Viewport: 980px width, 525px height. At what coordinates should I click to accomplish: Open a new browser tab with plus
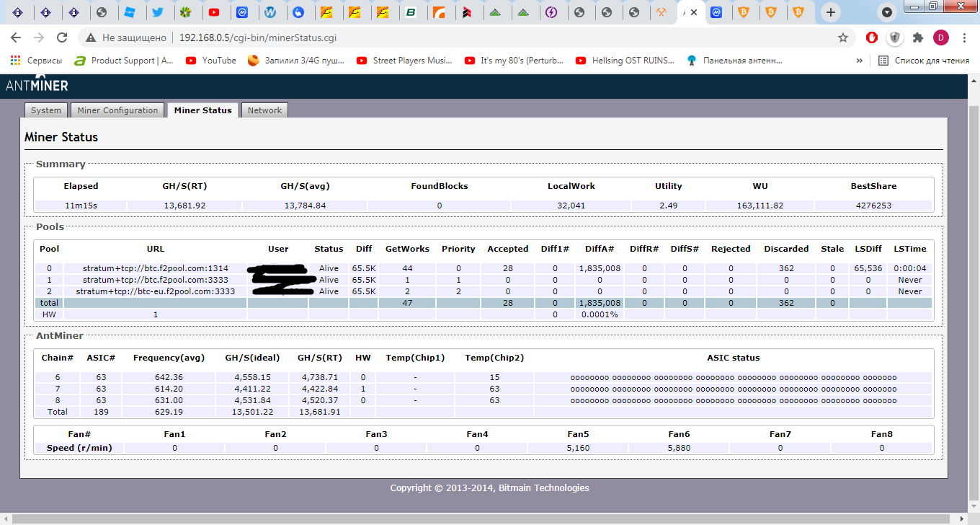pyautogui.click(x=831, y=12)
